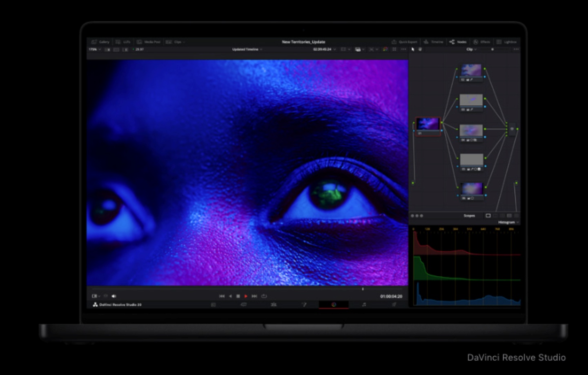Toggle the Nodes panel
Screen dimensions: 588x375
tap(458, 42)
